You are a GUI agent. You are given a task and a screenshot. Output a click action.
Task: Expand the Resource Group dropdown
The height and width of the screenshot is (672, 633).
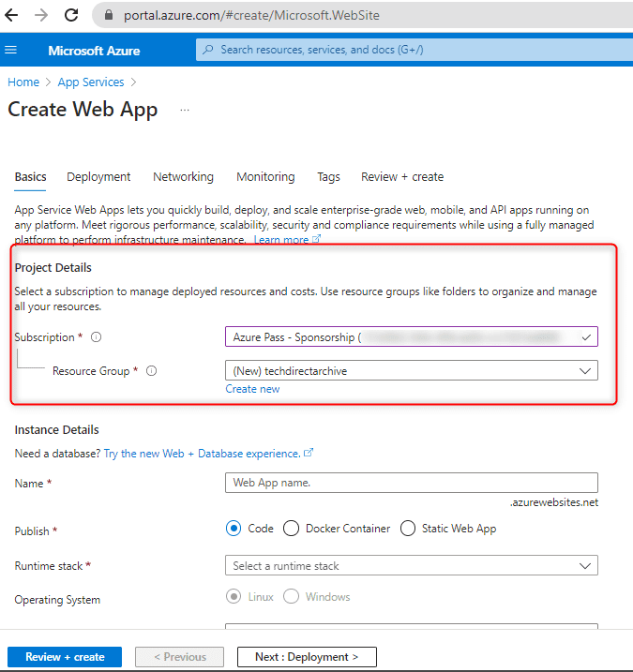412,371
